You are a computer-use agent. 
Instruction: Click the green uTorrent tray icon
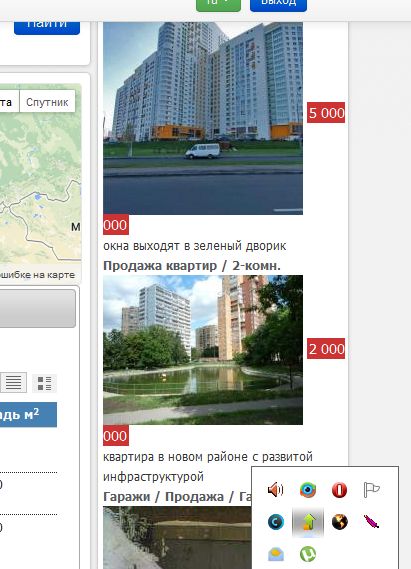click(308, 554)
